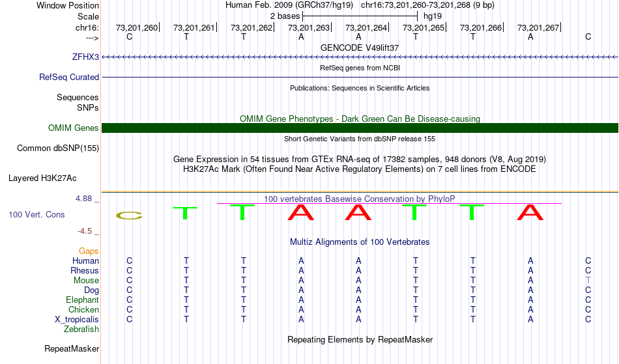Click the RepeatMasker track label
Screen dimensions: 619x364
click(x=72, y=348)
